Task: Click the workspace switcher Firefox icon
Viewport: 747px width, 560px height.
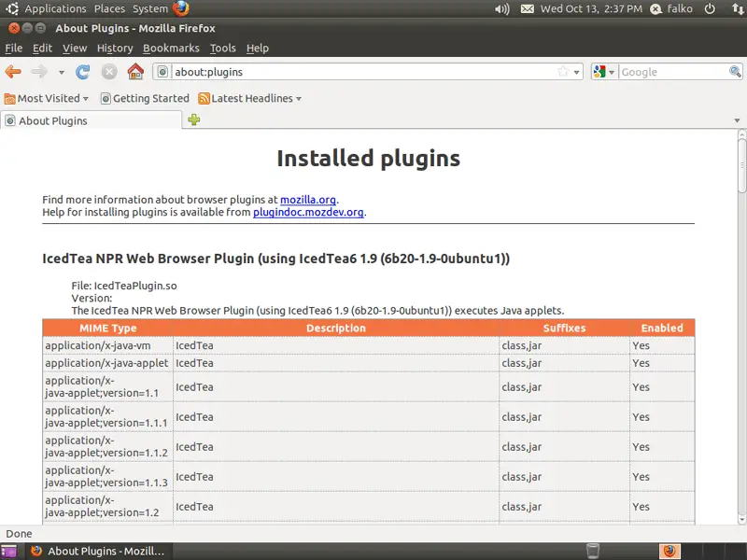Action: click(x=669, y=552)
